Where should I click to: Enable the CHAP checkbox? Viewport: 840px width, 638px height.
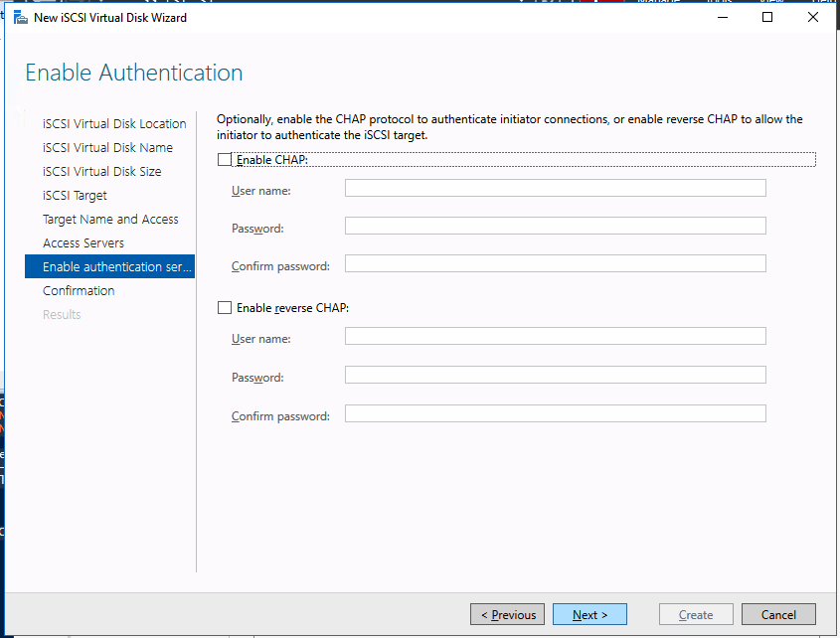(225, 160)
